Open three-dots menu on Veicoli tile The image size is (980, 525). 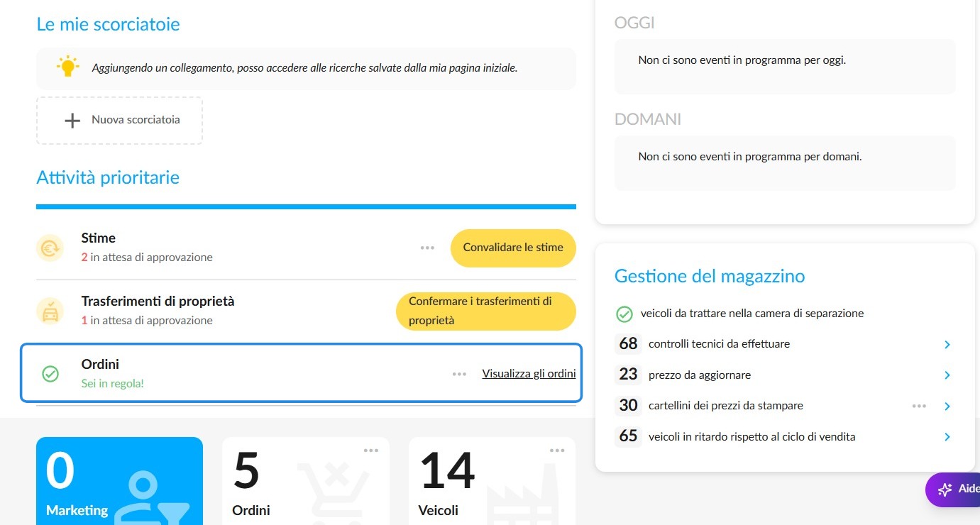tap(557, 451)
